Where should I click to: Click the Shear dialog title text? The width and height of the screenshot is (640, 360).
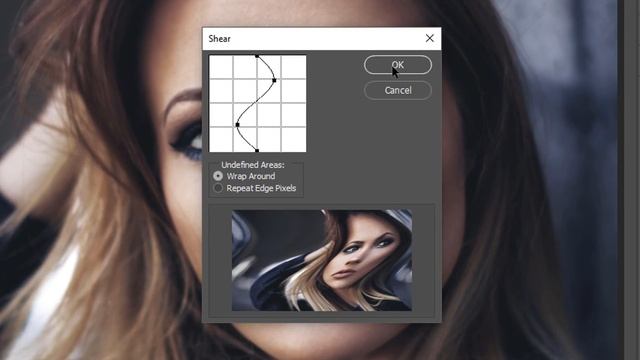tap(220, 39)
